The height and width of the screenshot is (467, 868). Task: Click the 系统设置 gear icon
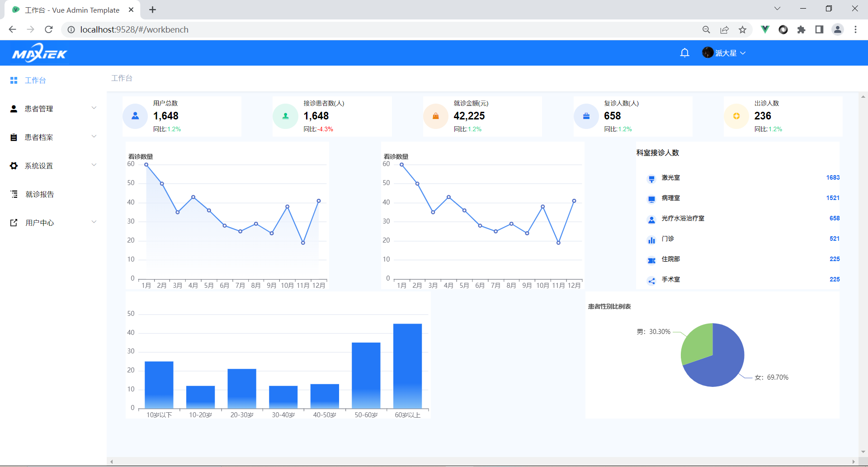[x=14, y=166]
